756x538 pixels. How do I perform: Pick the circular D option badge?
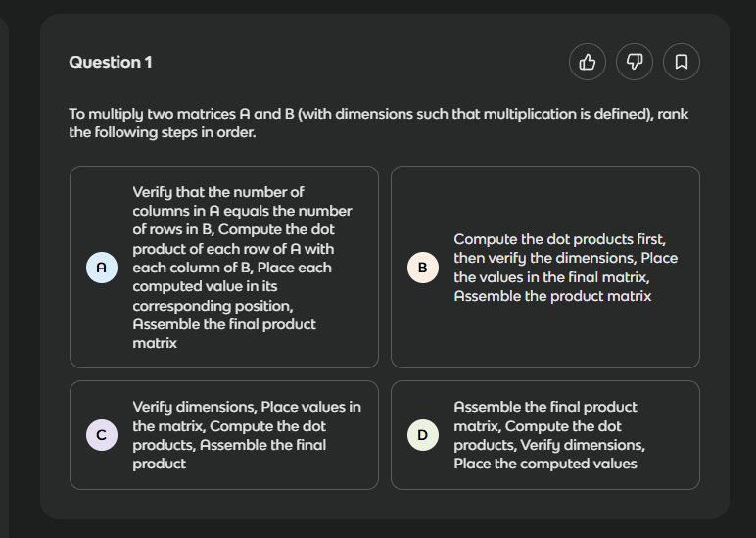(423, 435)
